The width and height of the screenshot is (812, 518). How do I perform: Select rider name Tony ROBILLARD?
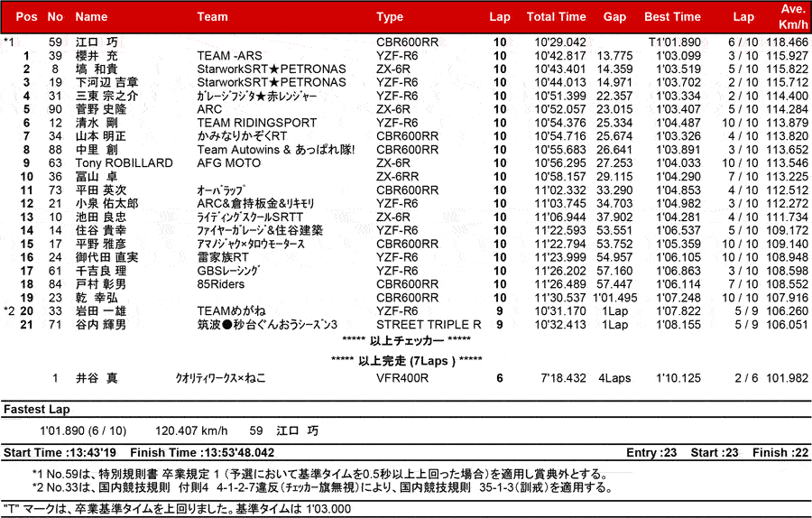pyautogui.click(x=125, y=163)
